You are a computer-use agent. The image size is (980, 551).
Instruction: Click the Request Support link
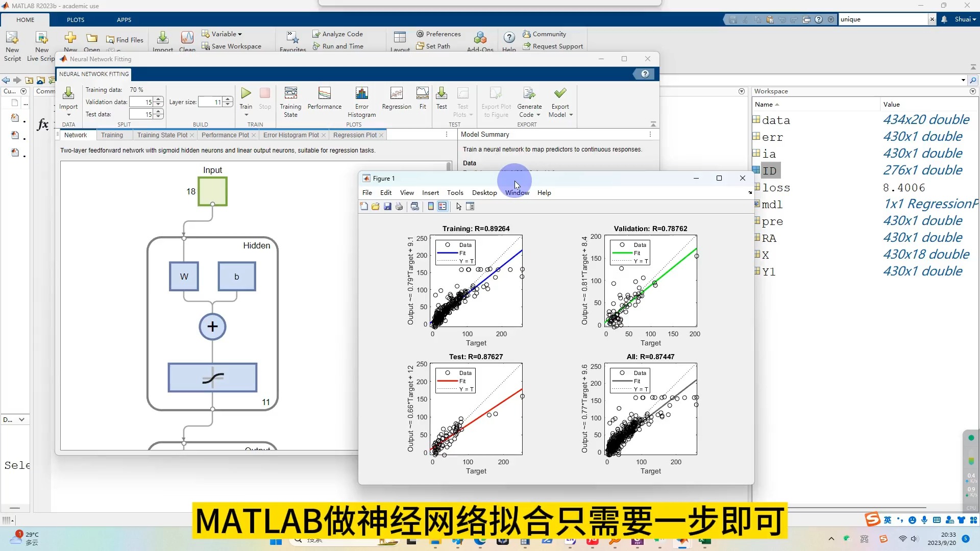coord(557,46)
